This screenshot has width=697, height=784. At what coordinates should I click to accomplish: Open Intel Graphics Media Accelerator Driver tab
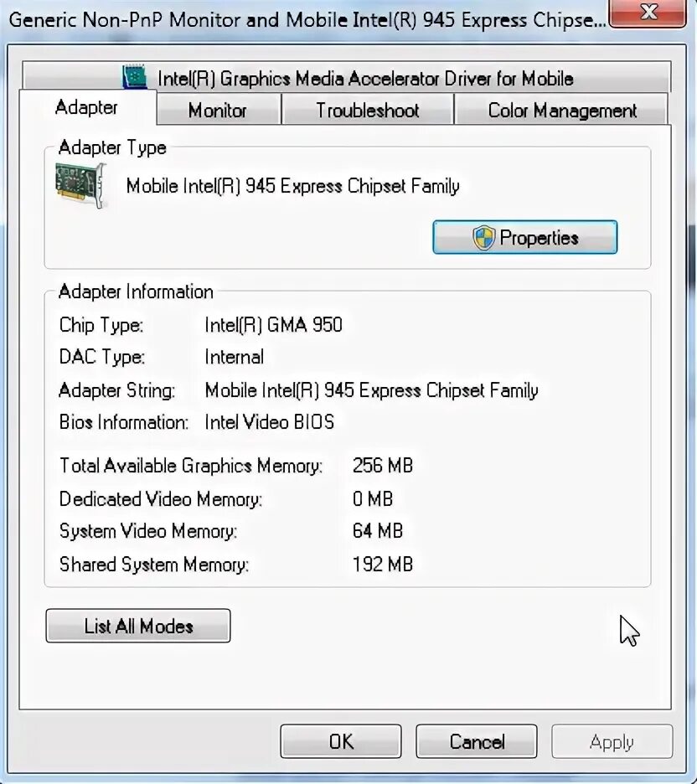pos(346,78)
